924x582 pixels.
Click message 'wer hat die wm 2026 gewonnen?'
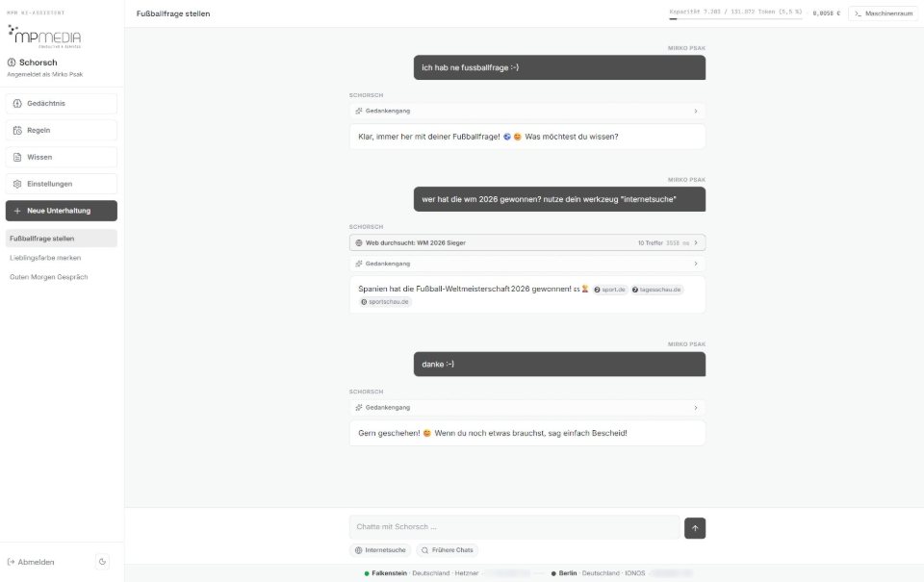point(559,200)
